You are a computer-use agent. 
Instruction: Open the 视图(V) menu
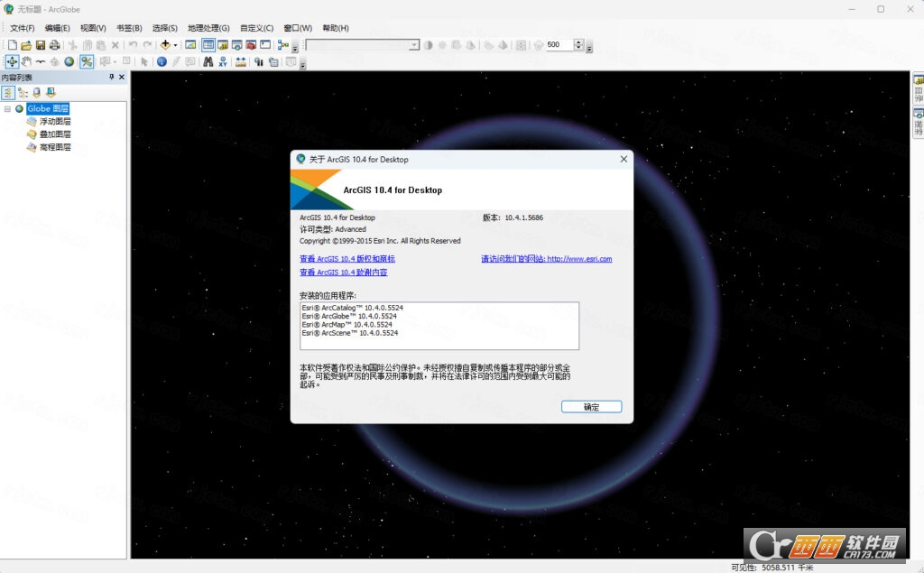point(93,28)
